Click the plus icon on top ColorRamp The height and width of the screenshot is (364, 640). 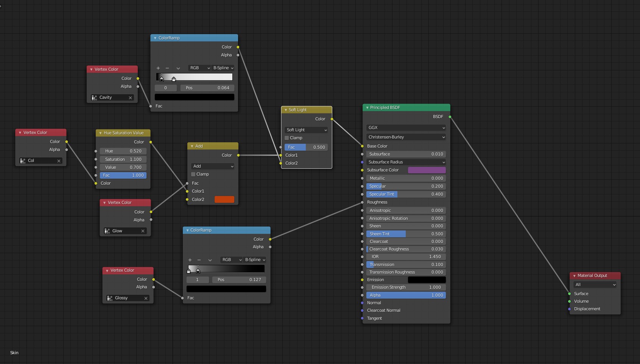coord(158,68)
